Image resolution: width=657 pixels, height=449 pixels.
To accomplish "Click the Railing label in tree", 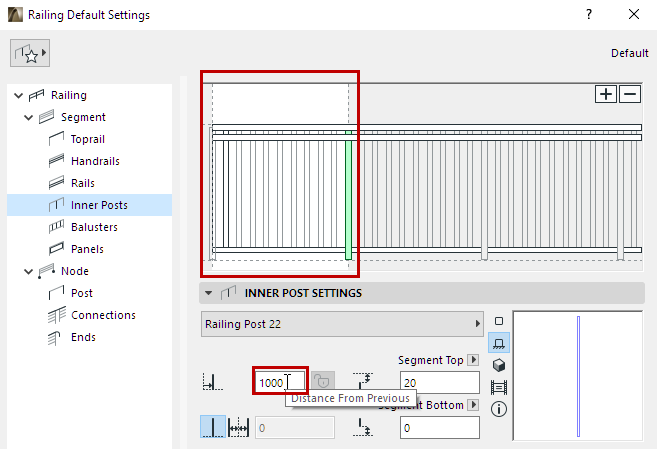I will pos(69,95).
